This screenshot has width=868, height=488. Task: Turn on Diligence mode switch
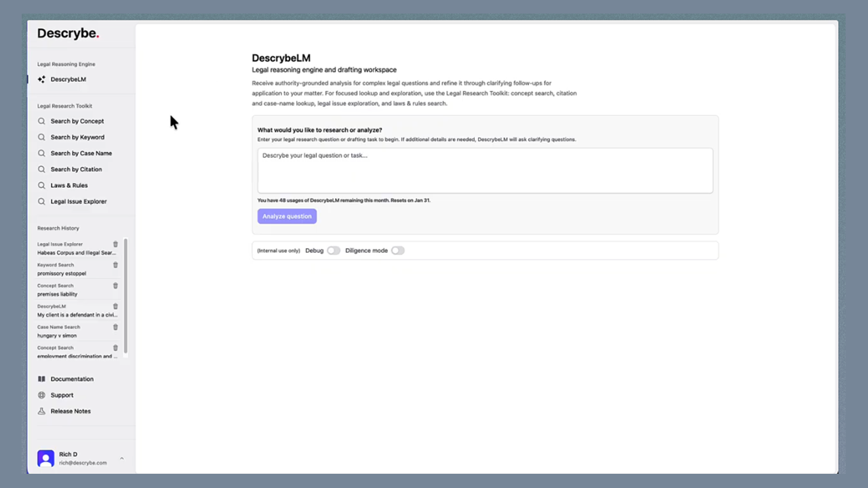click(397, 251)
